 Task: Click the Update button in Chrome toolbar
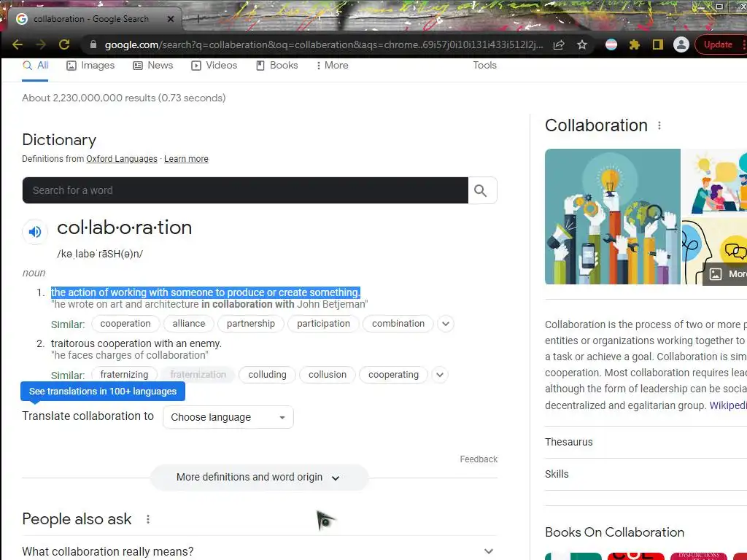pyautogui.click(x=718, y=44)
